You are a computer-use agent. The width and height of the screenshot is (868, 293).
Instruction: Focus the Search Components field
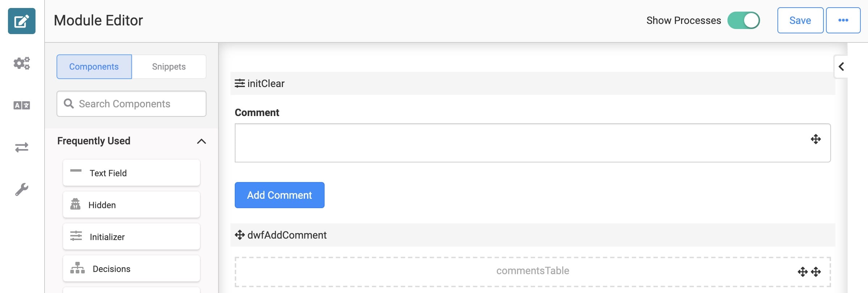(x=132, y=104)
